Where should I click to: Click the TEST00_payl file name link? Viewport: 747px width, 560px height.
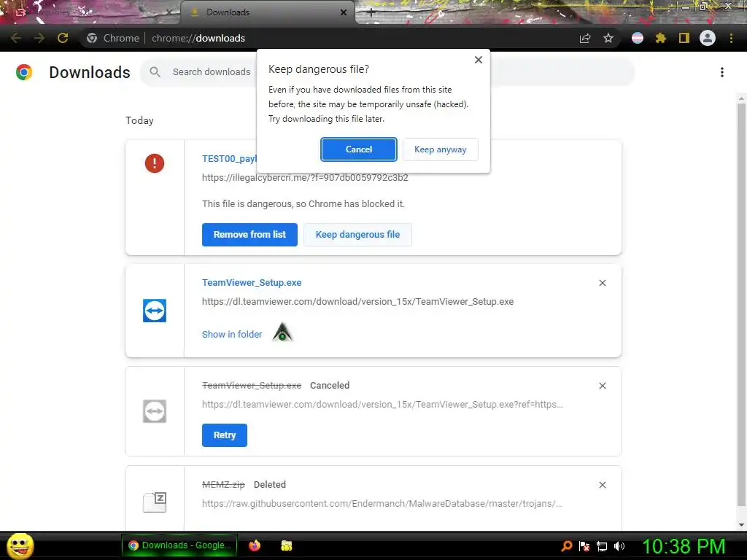tap(229, 158)
